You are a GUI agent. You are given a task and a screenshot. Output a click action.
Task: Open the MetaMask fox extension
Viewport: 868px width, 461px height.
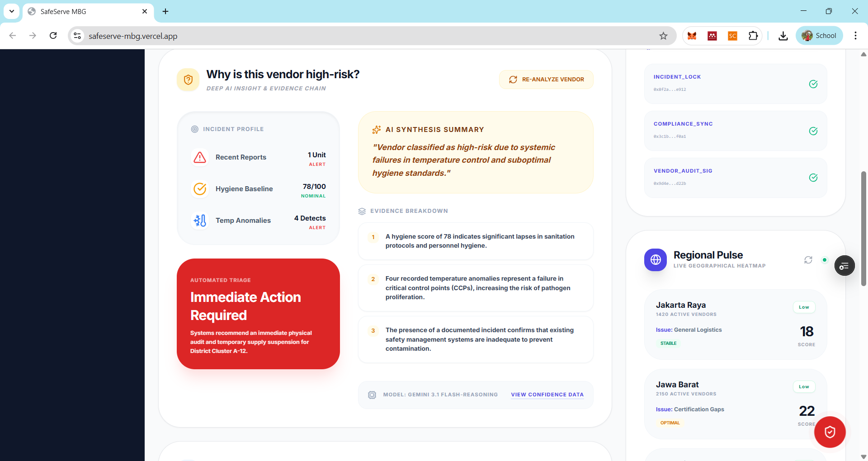pos(692,36)
